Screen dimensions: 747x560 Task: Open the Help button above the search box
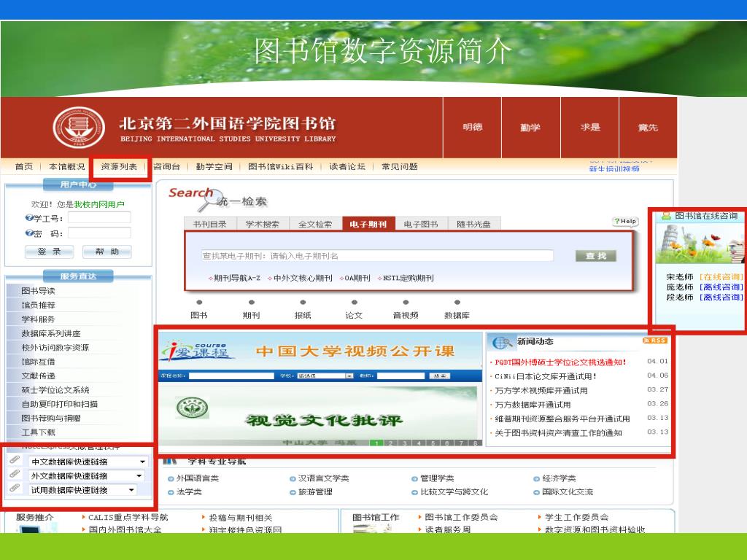[625, 222]
